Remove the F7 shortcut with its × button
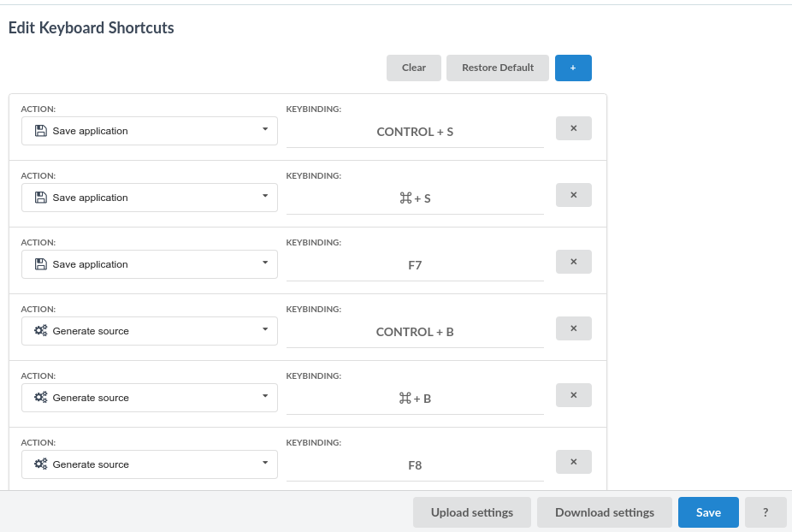Screen dimensions: 792x532 click(573, 262)
